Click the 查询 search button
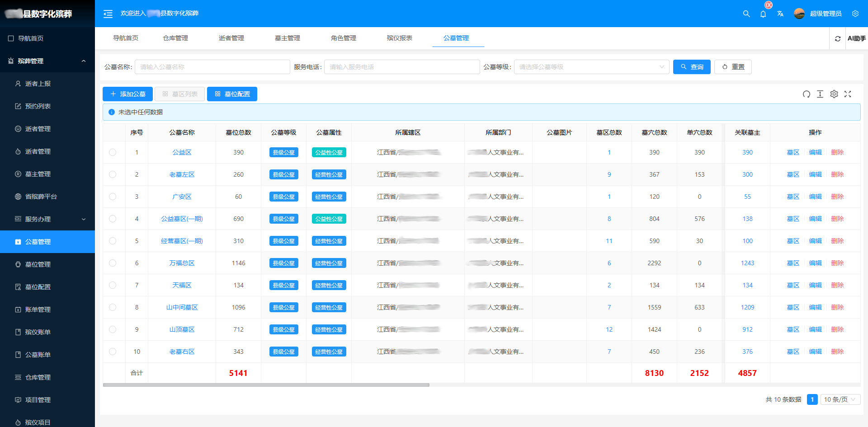This screenshot has width=868, height=427. (x=692, y=66)
